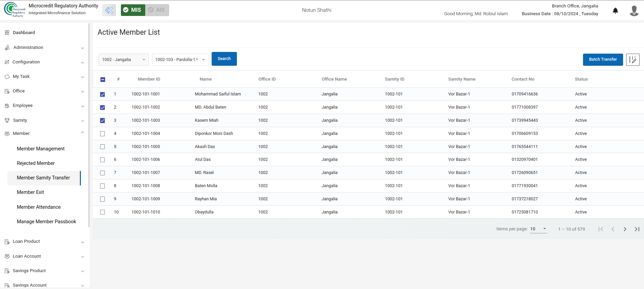Image resolution: width=644 pixels, height=289 pixels.
Task: Click the Office sidebar icon
Action: (7, 91)
